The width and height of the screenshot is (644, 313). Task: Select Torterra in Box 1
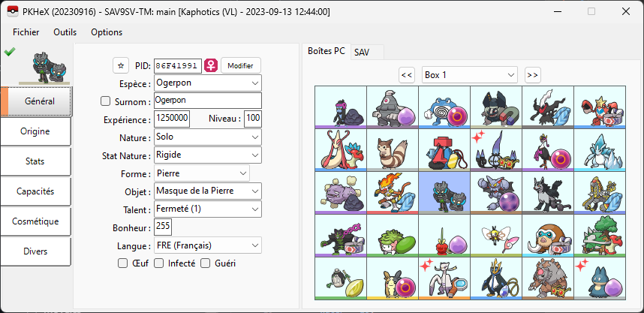coord(600,236)
